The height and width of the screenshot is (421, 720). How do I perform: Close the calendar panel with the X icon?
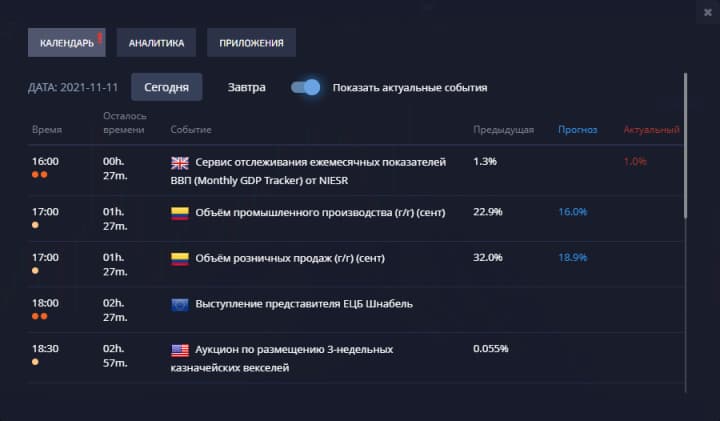point(709,11)
